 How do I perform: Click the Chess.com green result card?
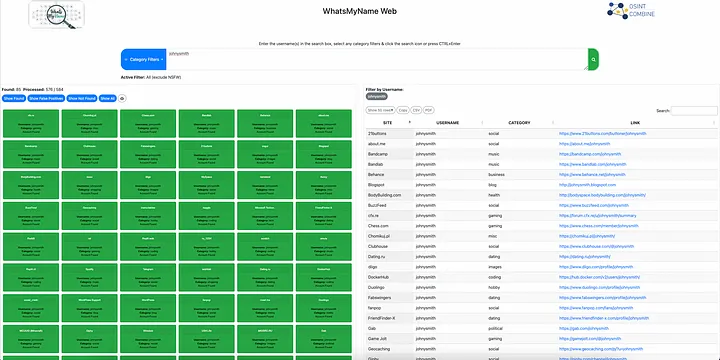(148, 123)
